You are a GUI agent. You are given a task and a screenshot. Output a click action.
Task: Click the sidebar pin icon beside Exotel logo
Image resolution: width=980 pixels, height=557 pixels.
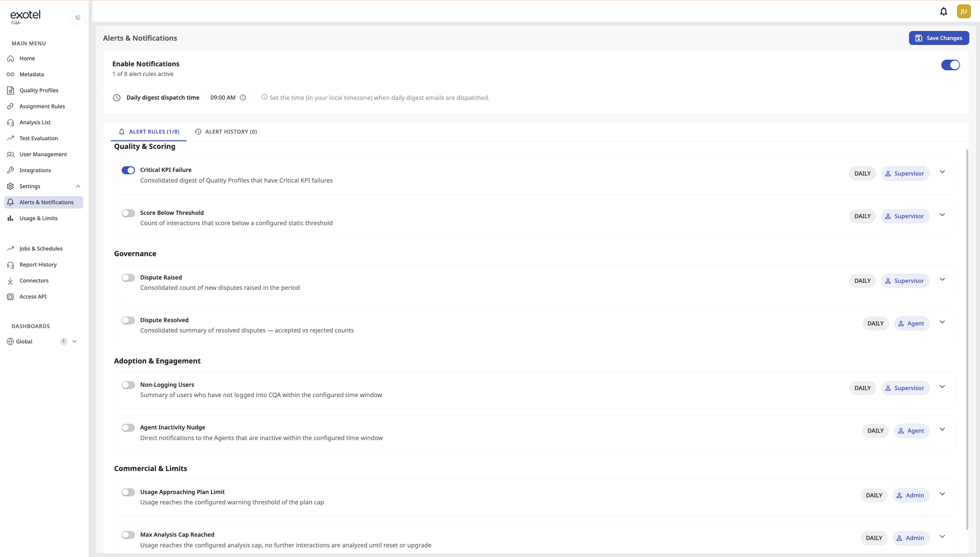pos(78,18)
